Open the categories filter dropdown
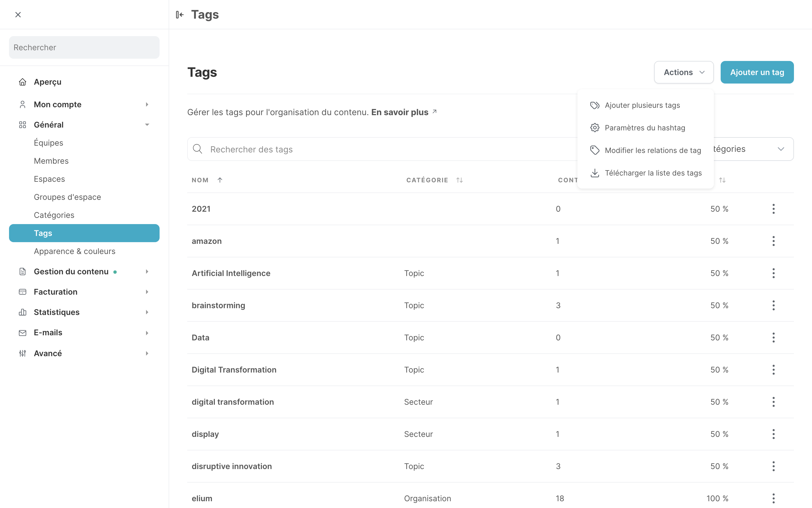Viewport: 812px width, 508px height. pyautogui.click(x=753, y=149)
